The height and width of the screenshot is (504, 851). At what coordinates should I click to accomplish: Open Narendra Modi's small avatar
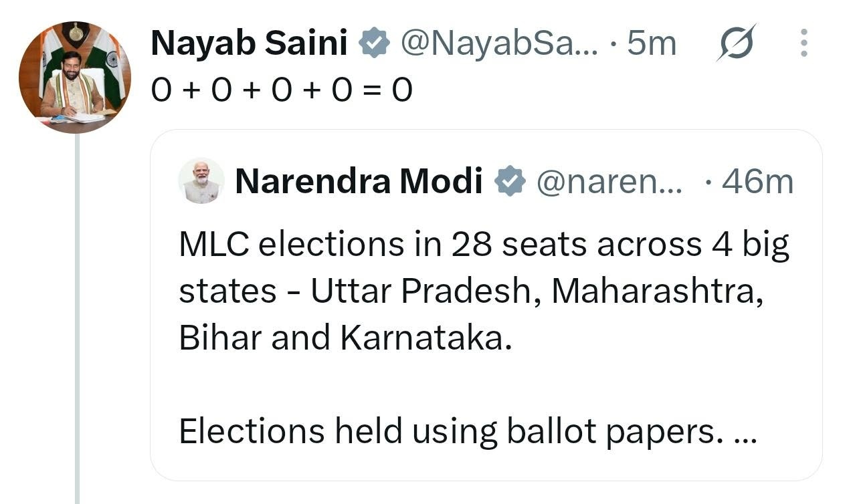[201, 180]
